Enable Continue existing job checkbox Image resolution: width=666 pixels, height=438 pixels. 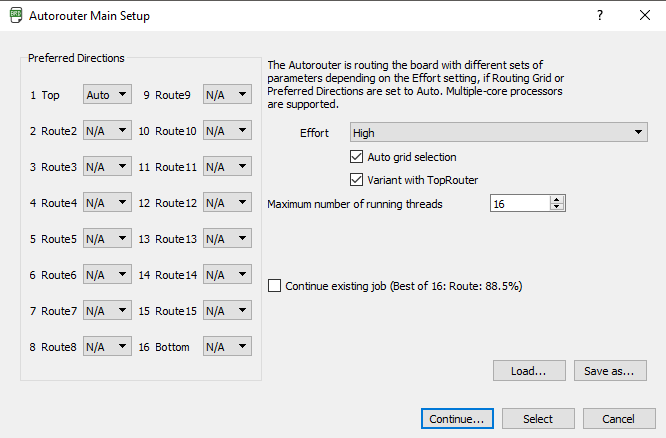274,286
